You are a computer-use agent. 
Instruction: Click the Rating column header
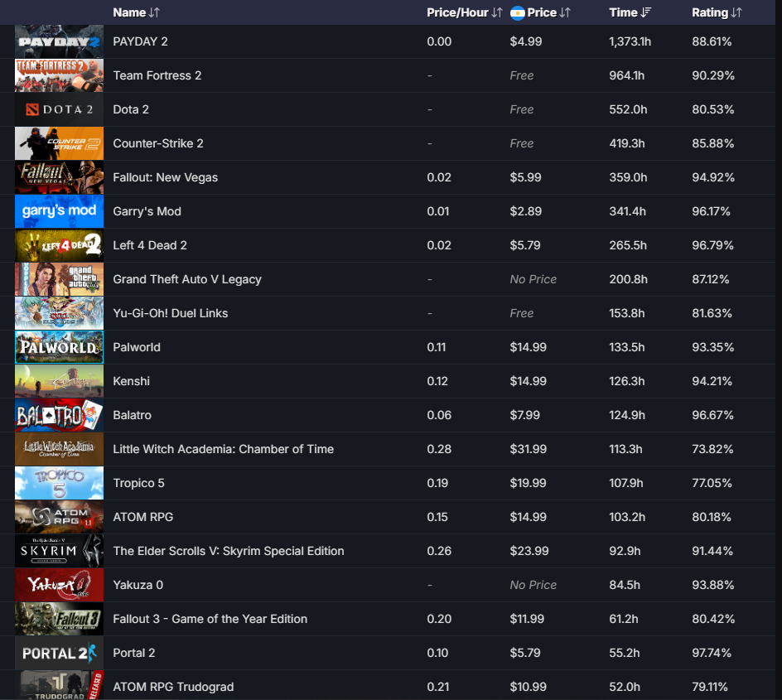(710, 12)
